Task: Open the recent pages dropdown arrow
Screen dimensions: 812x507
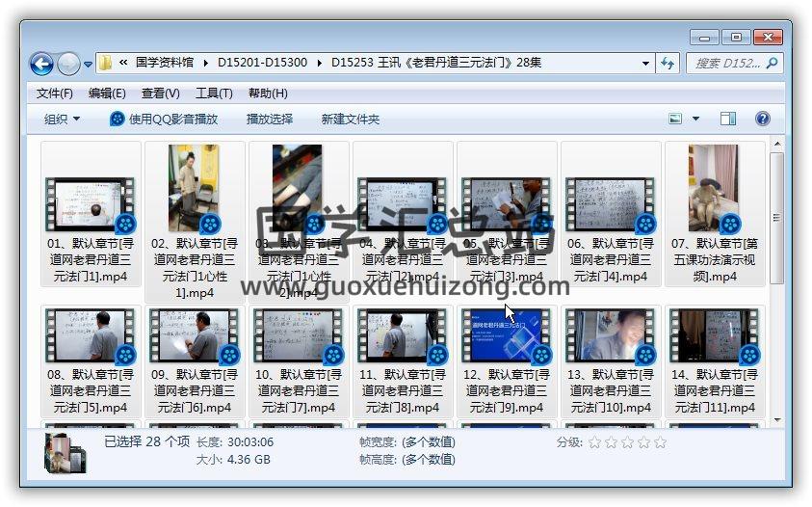Action: coord(88,65)
